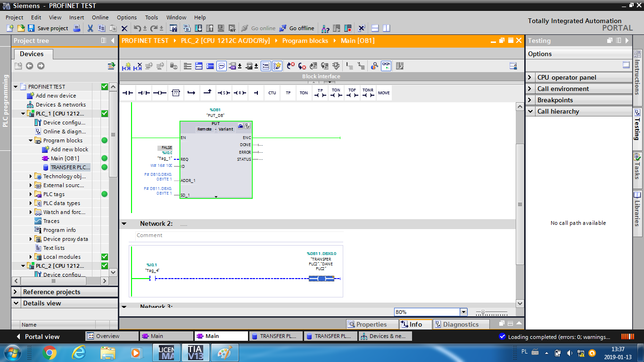Collapse the PLC_1 tree node

(x=23, y=114)
